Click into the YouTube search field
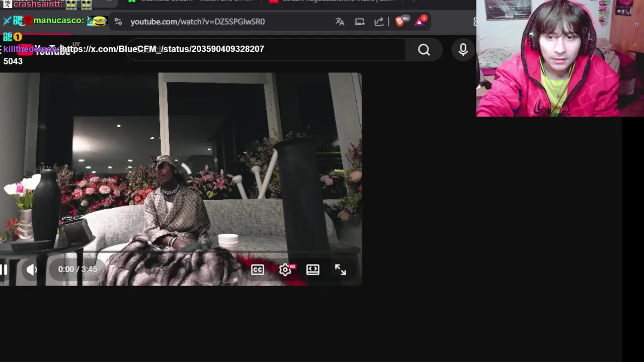 click(266, 50)
